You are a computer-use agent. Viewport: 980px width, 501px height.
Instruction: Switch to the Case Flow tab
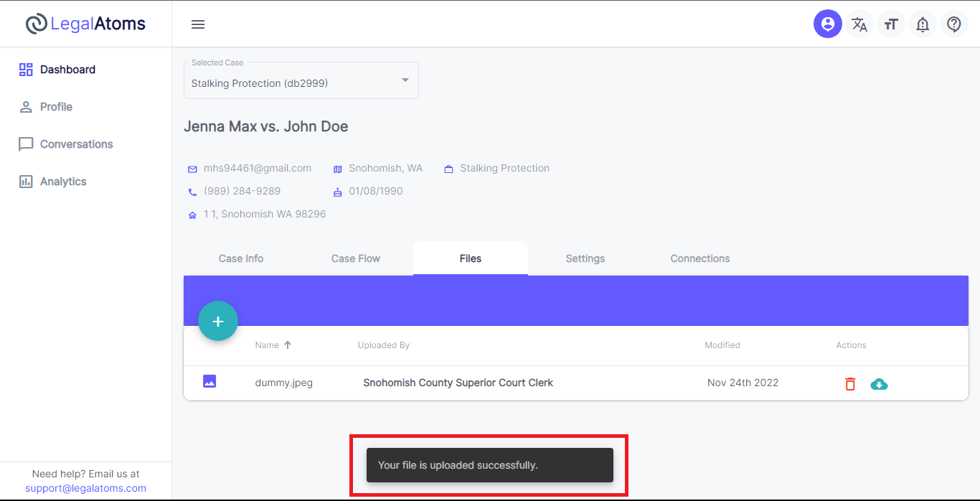[356, 258]
